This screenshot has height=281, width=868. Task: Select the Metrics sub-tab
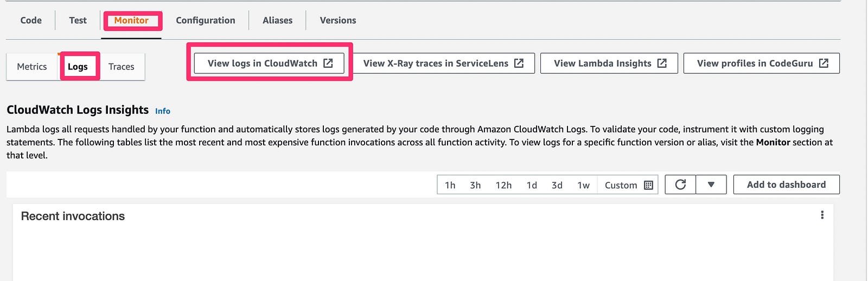click(x=32, y=66)
